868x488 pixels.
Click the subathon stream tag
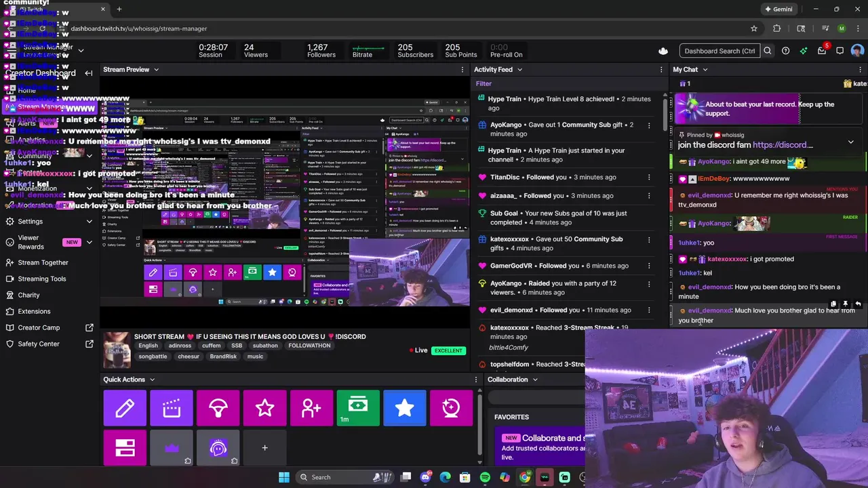tap(265, 346)
